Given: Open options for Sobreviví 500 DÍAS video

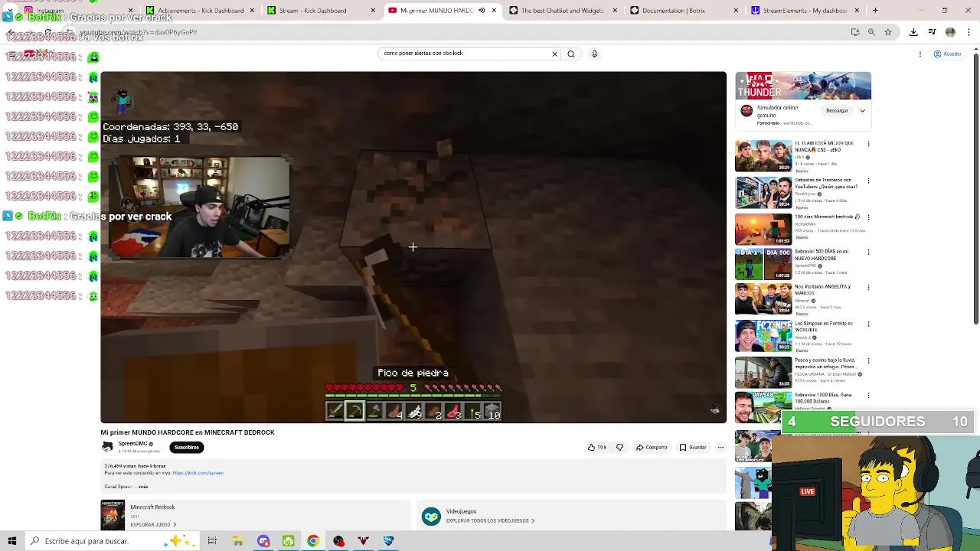Looking at the screenshot, I should 868,252.
